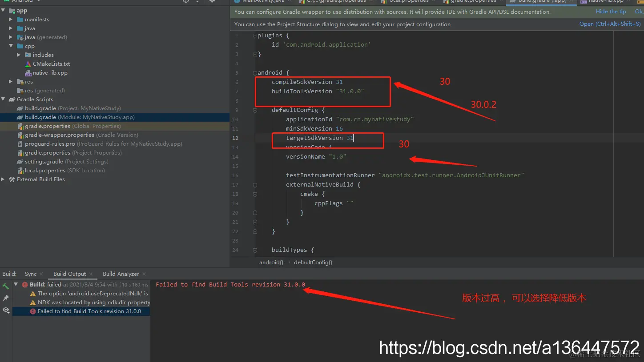Click the gradle-wrapper.properties file icon
This screenshot has width=644, height=362.
20,135
